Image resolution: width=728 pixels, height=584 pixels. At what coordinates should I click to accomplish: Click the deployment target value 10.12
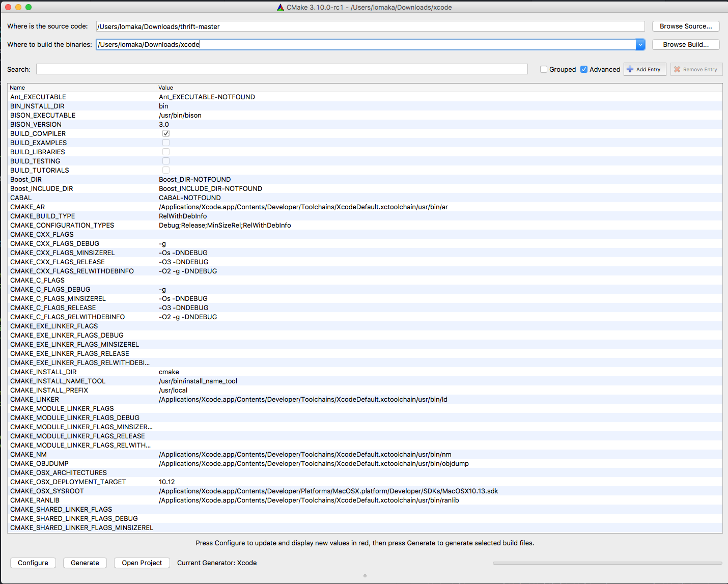pos(167,482)
